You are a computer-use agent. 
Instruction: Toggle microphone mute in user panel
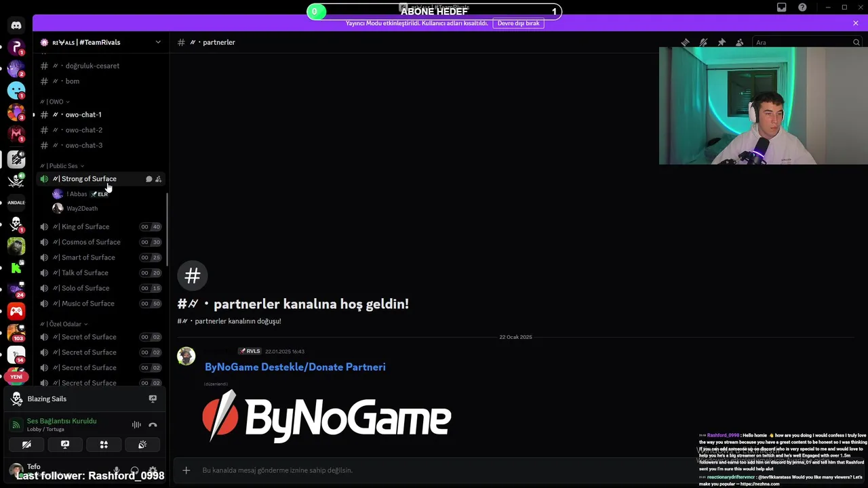point(117,470)
